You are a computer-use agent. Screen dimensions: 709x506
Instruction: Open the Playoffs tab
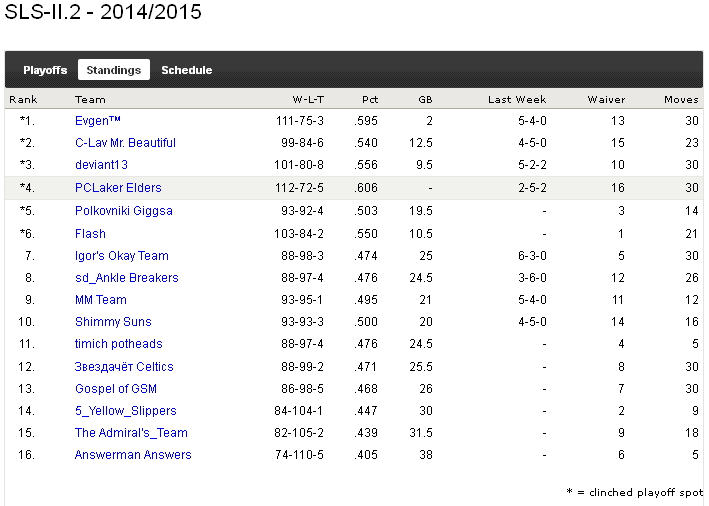[x=45, y=70]
